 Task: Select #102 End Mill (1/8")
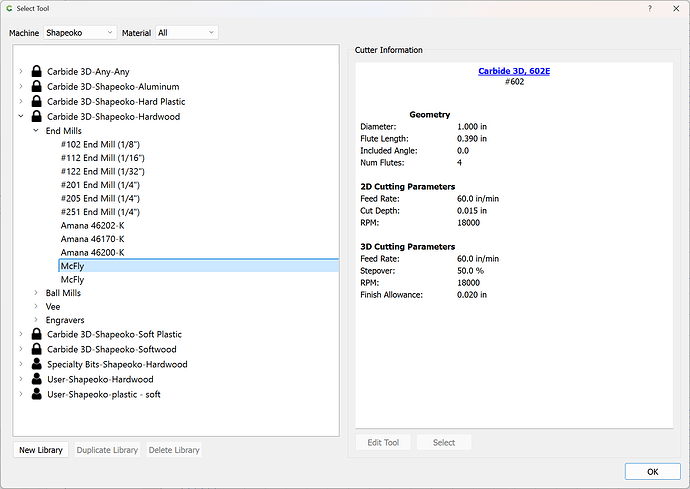[100, 144]
